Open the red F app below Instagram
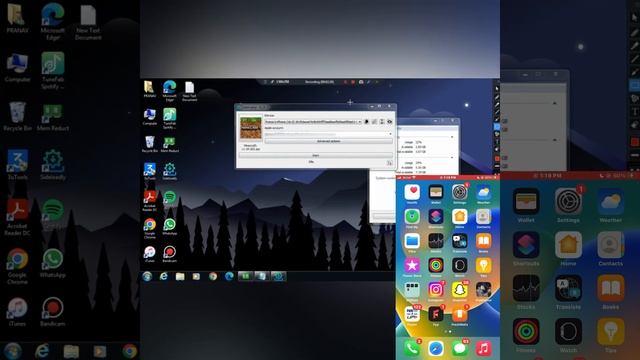Image resolution: width=640 pixels, height=360 pixels. [436, 314]
